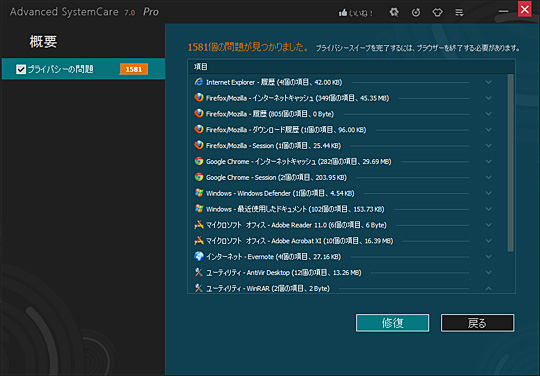The width and height of the screenshot is (540, 376).
Task: Click Adobe icon for Adobe Acrobat XI row
Action: tap(199, 240)
